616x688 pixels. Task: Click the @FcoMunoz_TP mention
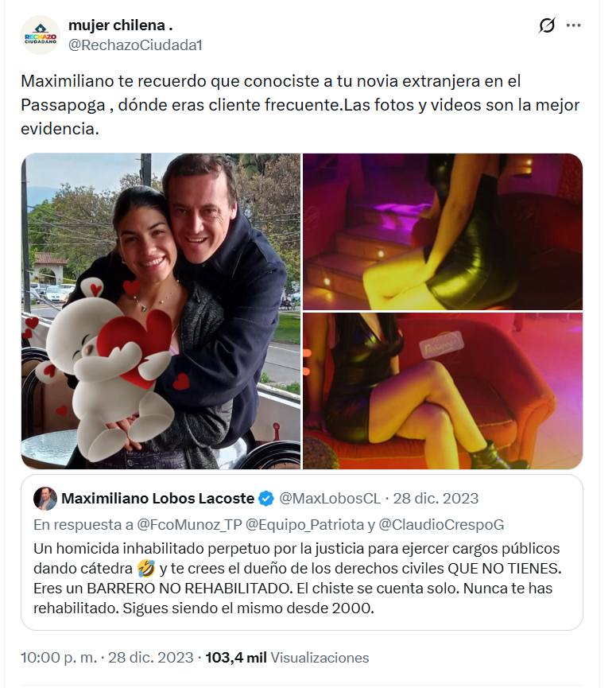189,524
